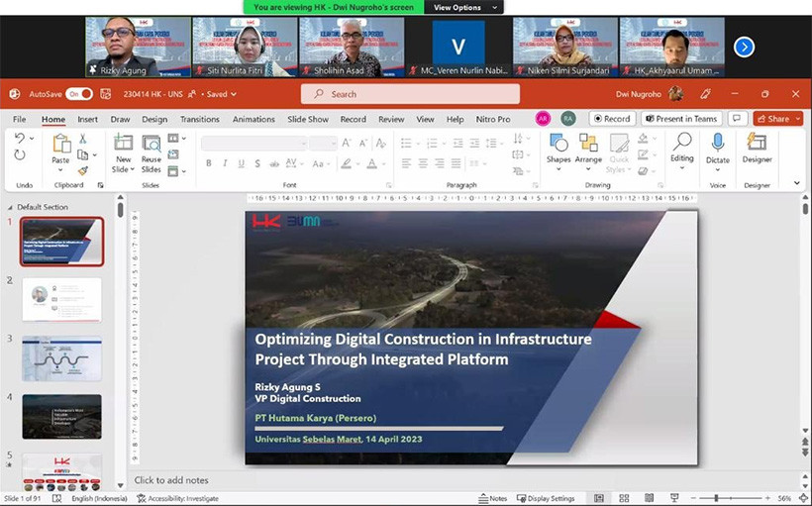Open Display Settings in status bar
Image resolution: width=812 pixels, height=506 pixels.
point(546,498)
